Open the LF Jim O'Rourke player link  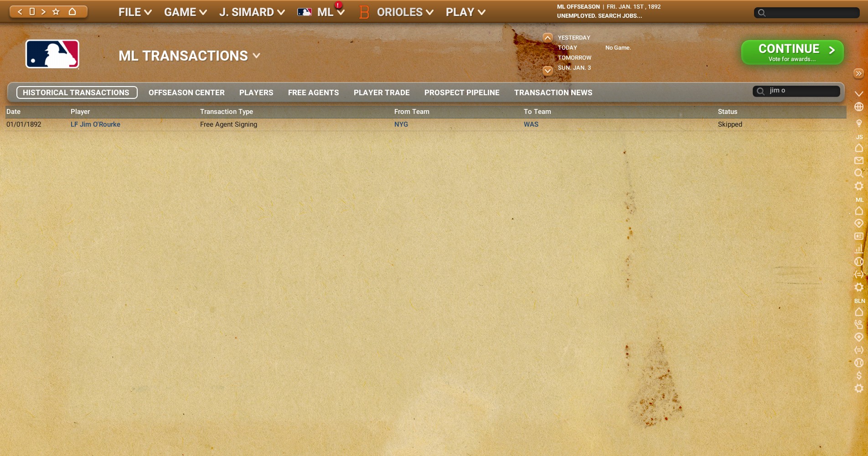[95, 124]
